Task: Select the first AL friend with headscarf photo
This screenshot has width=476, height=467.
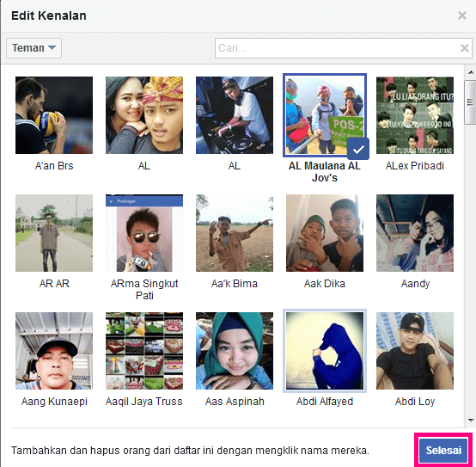Action: (144, 115)
